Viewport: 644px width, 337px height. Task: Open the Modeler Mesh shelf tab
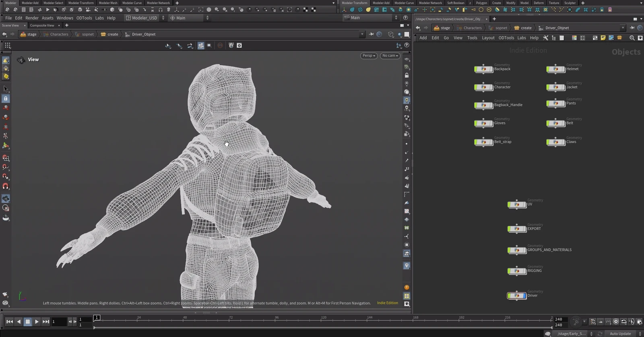[x=108, y=3]
